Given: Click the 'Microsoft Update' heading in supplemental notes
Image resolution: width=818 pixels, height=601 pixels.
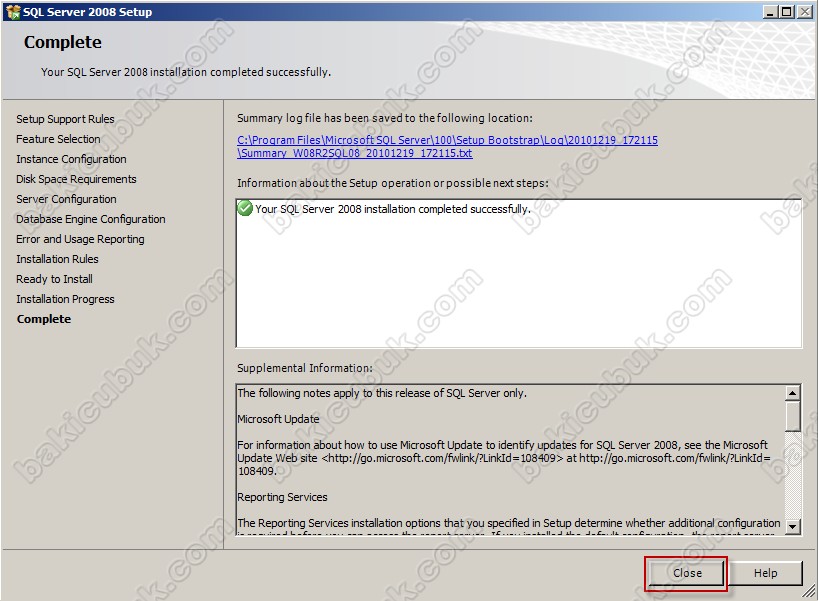Looking at the screenshot, I should [278, 419].
